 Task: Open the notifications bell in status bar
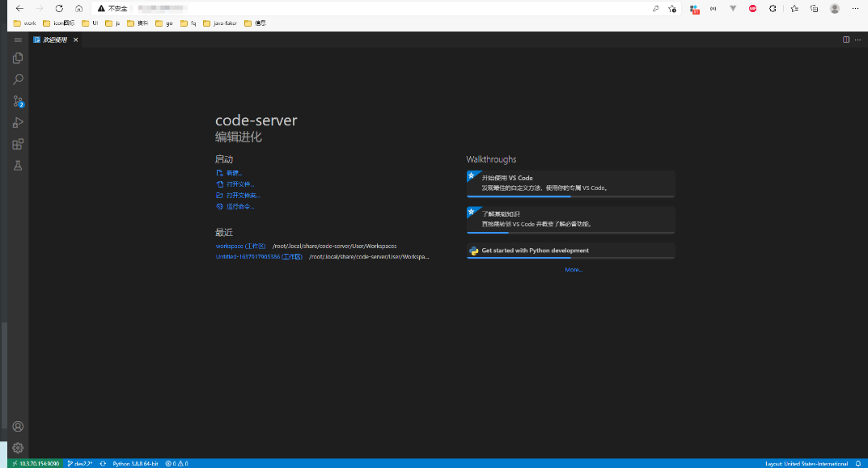(858, 464)
